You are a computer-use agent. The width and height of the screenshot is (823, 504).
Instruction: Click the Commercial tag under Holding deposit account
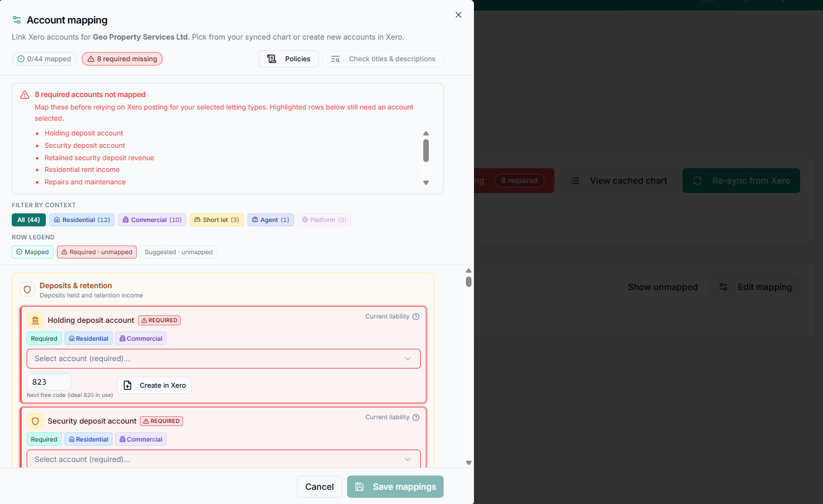140,338
